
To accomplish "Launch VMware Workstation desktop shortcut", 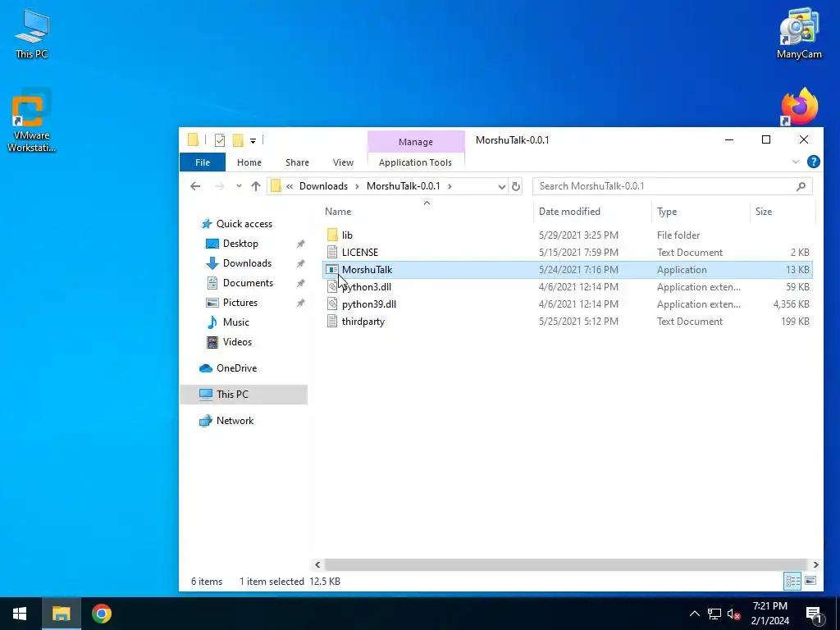I will pos(31,121).
